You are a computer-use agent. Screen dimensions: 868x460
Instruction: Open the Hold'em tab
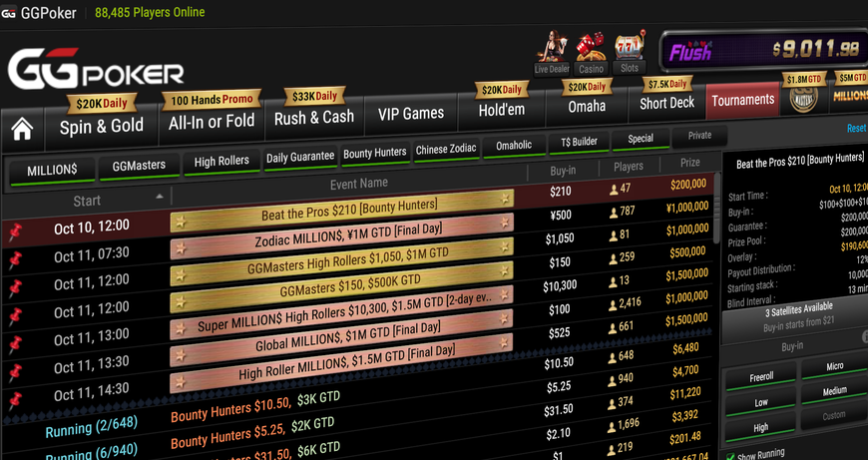point(502,110)
